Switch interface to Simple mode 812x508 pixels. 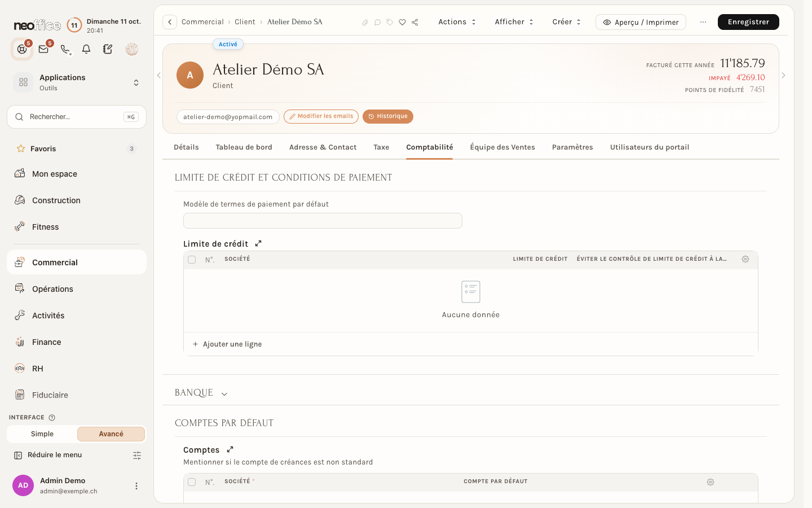42,434
